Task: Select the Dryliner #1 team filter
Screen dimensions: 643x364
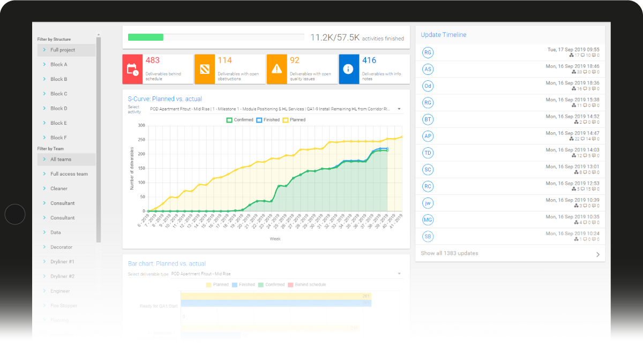Action: click(62, 262)
